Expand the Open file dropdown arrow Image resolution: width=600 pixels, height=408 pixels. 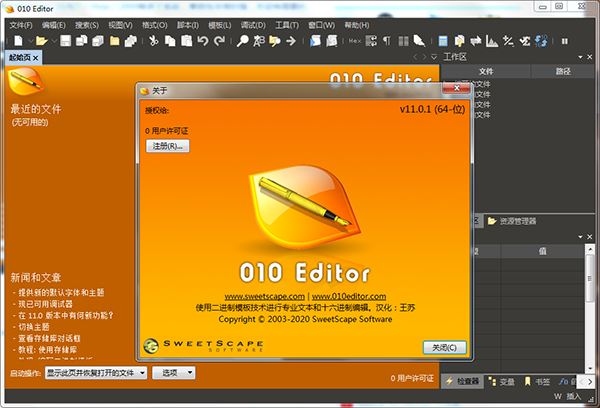pyautogui.click(x=54, y=41)
